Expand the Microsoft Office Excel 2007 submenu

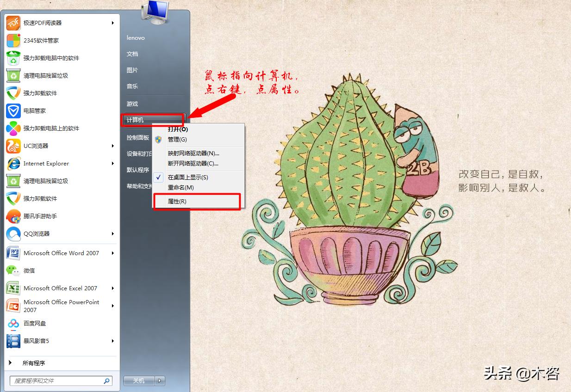point(113,288)
